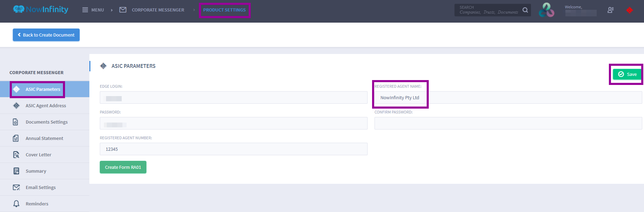Click Create Form RA01 button
Image resolution: width=644 pixels, height=212 pixels.
123,167
